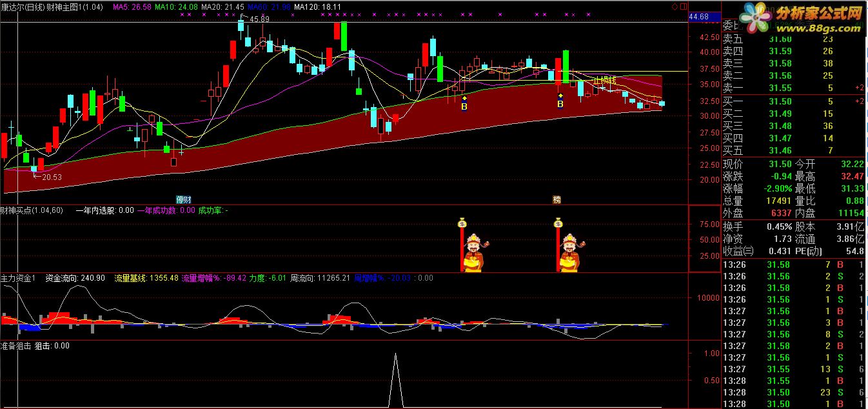Image resolution: width=868 pixels, height=409 pixels.
Task: Click the MA5: 26.58 indicator label
Action: 132,6
